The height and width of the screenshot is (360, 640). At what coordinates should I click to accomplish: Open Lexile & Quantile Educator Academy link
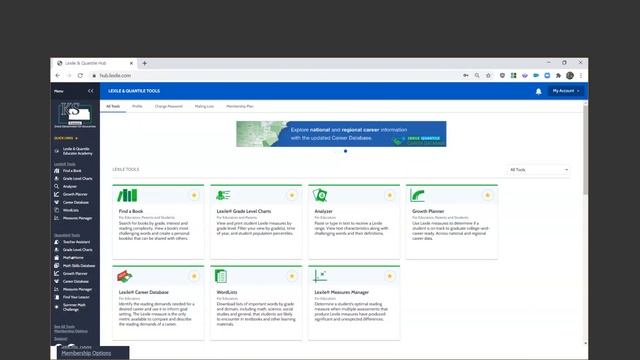(x=78, y=151)
